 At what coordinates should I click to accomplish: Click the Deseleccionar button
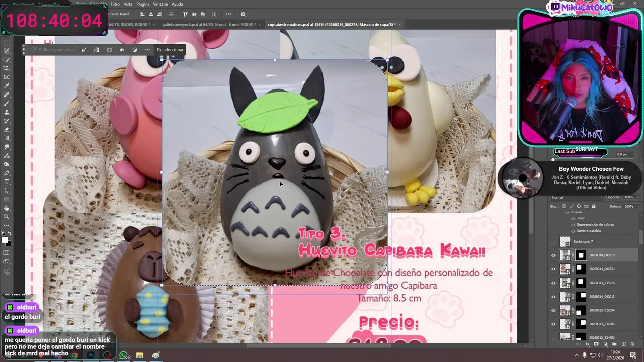(170, 50)
